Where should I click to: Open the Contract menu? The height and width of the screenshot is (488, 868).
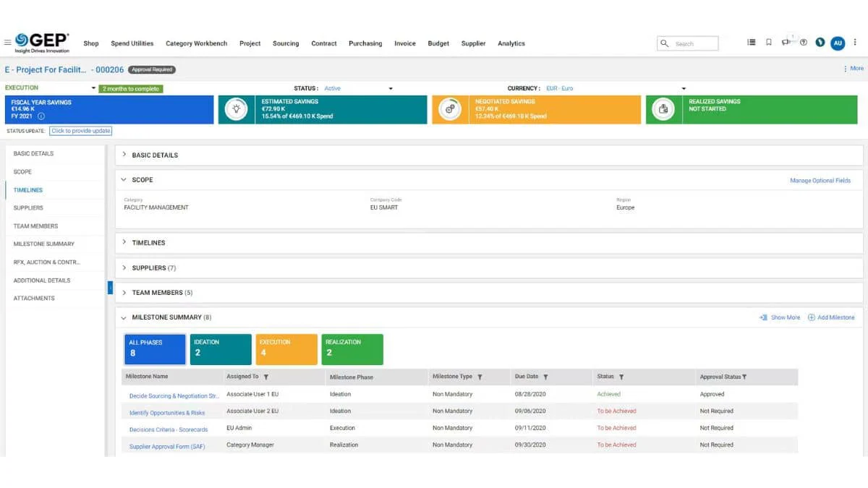coord(324,43)
